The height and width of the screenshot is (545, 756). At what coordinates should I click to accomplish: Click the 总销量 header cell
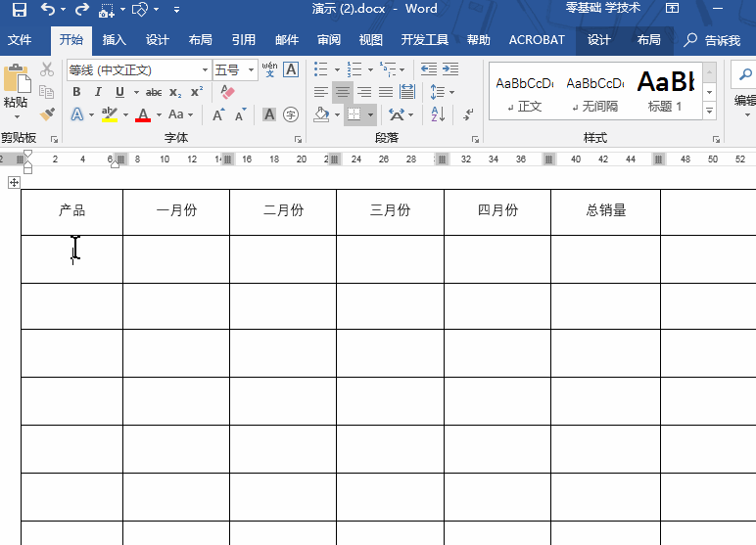coord(605,210)
